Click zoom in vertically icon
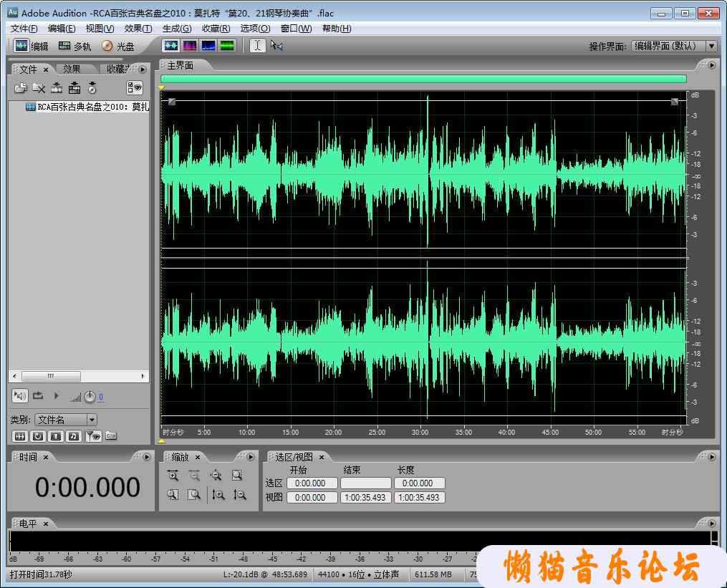The width and height of the screenshot is (727, 588). [218, 495]
